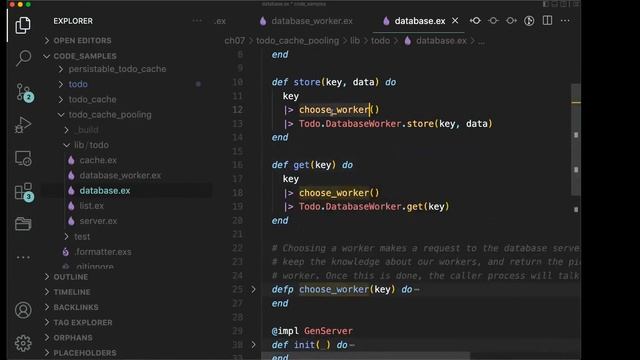Viewport: 640px width, 360px height.
Task: Click lib in the breadcrumb path
Action: tap(355, 41)
